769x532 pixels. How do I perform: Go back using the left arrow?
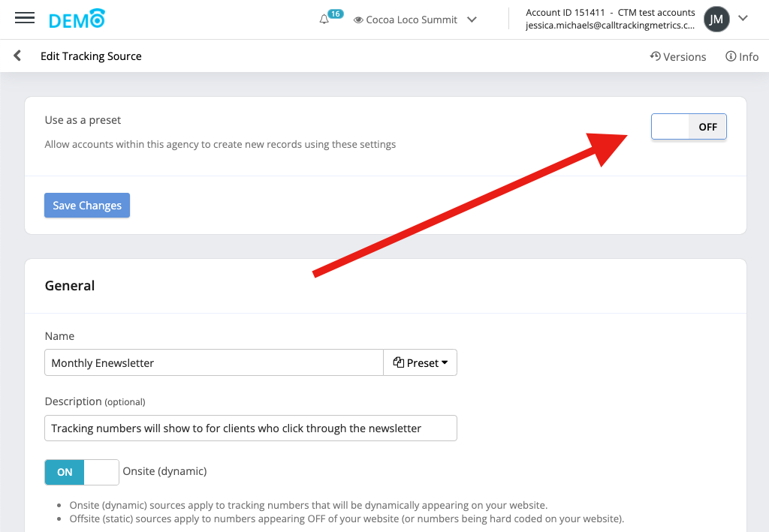coord(18,56)
